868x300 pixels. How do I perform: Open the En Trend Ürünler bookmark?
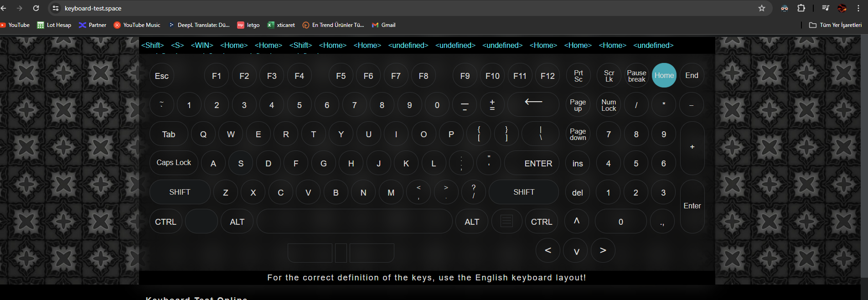tap(333, 25)
